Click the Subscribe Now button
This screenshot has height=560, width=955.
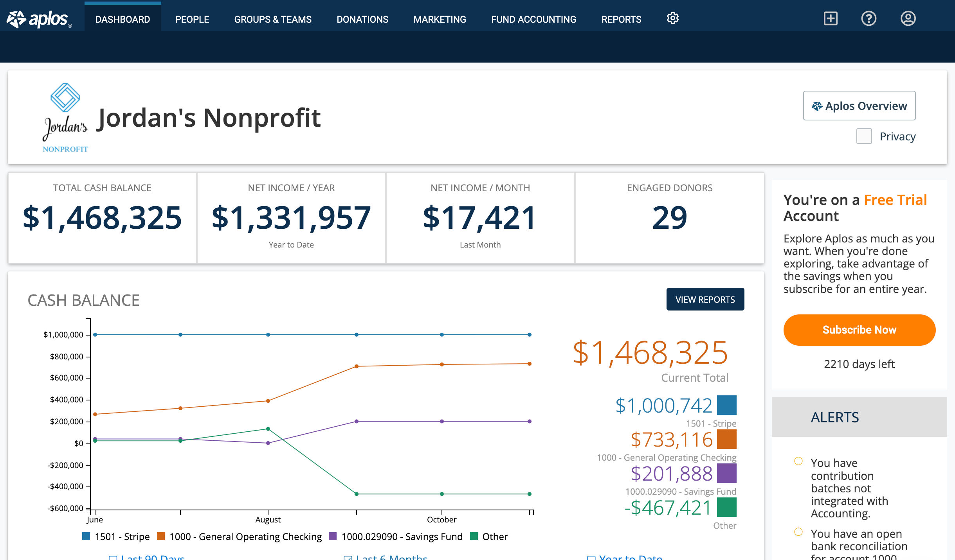click(x=859, y=330)
